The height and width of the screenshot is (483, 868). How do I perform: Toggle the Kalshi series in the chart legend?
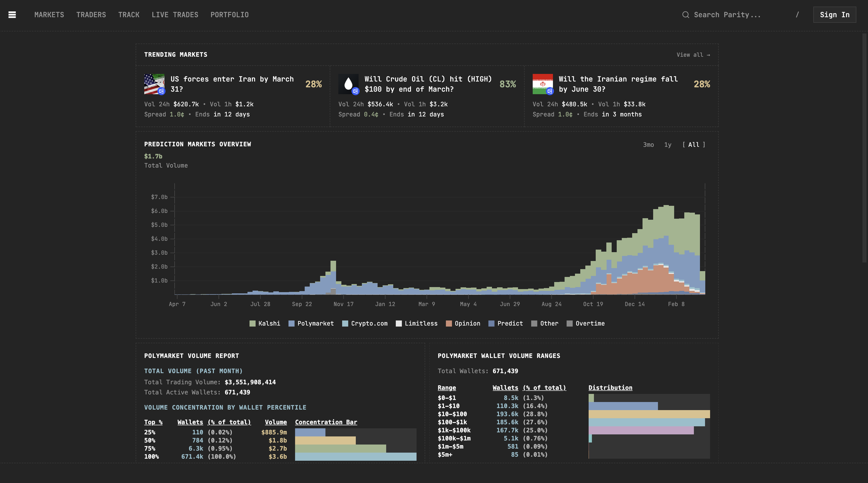[x=265, y=323]
